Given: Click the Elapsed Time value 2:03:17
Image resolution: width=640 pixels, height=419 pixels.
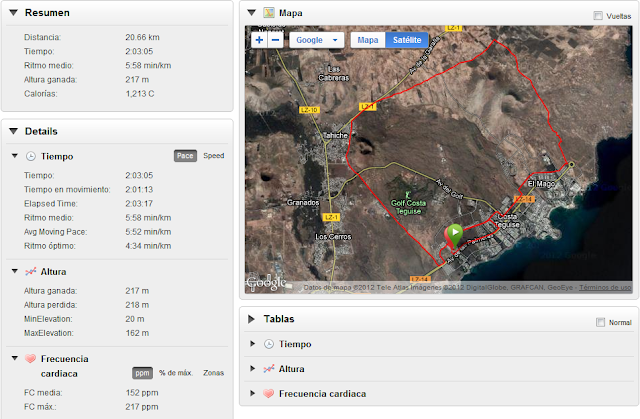Looking at the screenshot, I should coord(139,204).
